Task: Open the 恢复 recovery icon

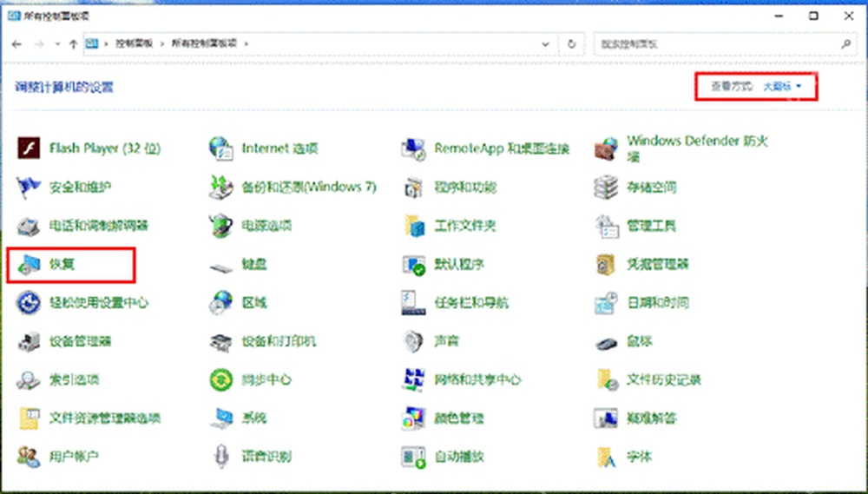Action: (29, 264)
